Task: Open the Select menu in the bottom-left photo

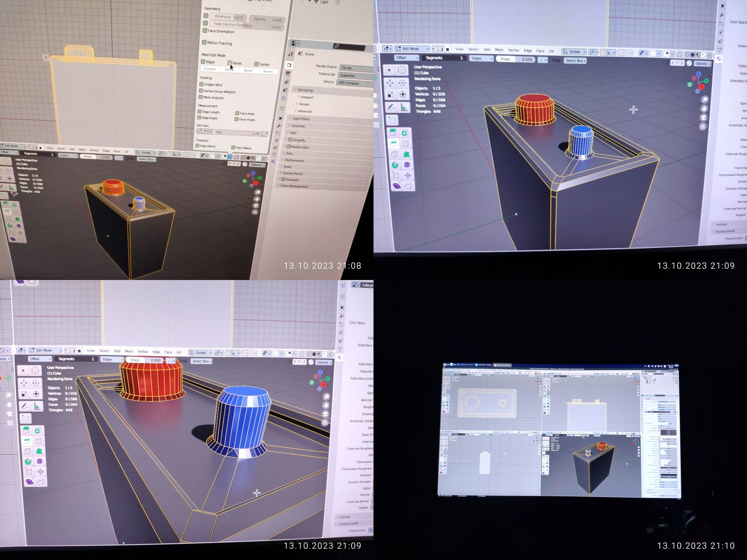Action: (x=105, y=351)
